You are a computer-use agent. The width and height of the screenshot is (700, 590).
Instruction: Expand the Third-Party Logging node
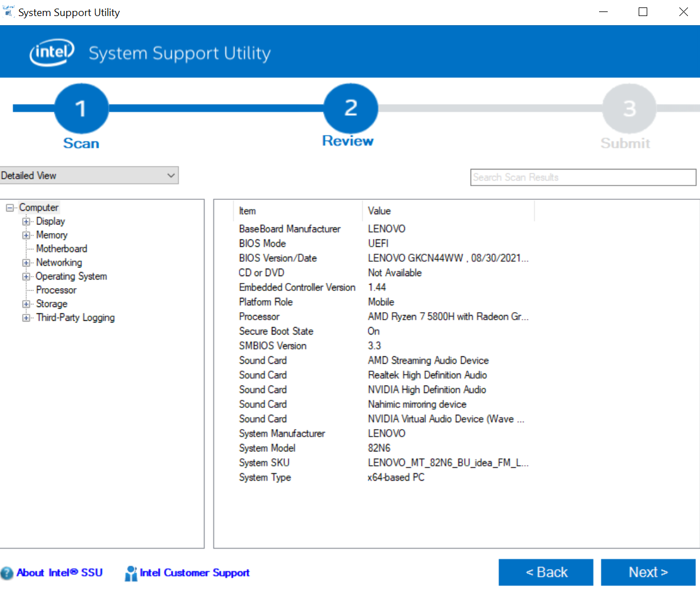26,317
